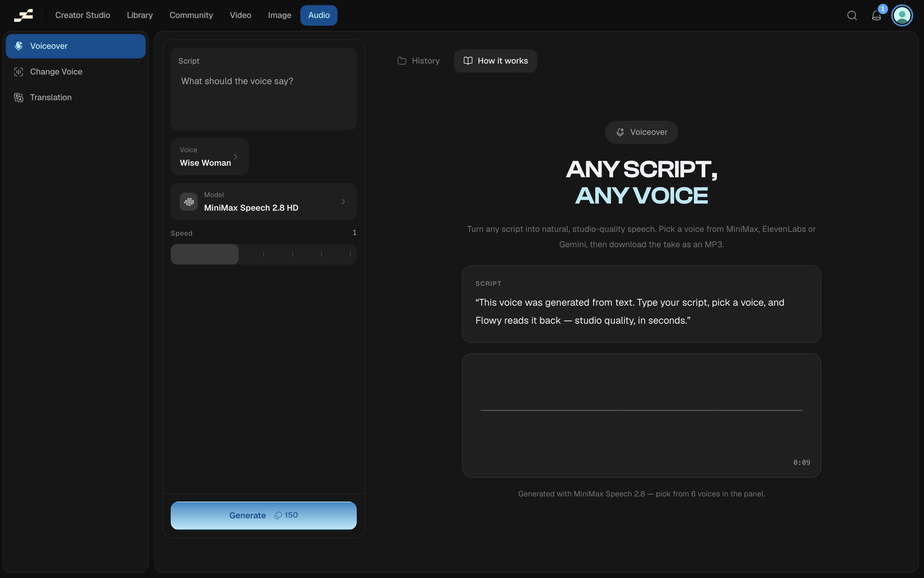
Task: Open Change Voice in the sidebar
Action: (x=76, y=72)
